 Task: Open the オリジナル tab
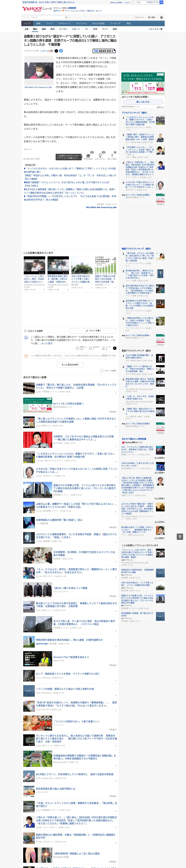click(x=81, y=23)
